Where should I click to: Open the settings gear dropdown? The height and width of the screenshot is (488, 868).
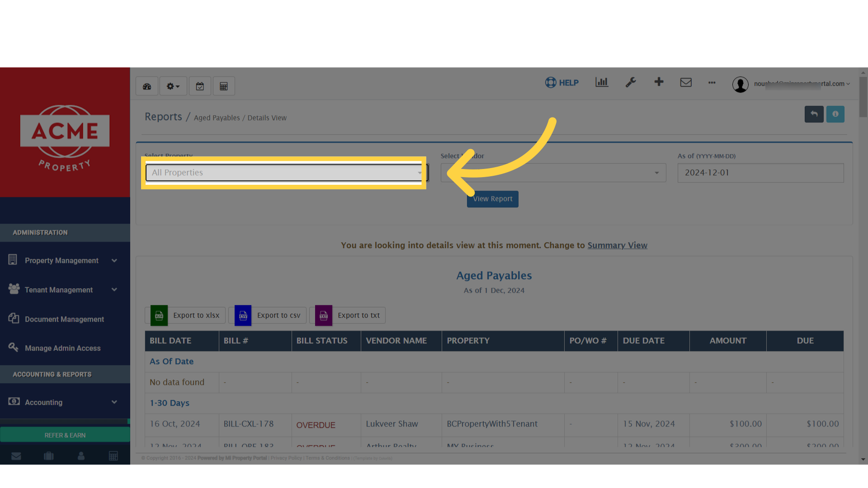(x=173, y=86)
